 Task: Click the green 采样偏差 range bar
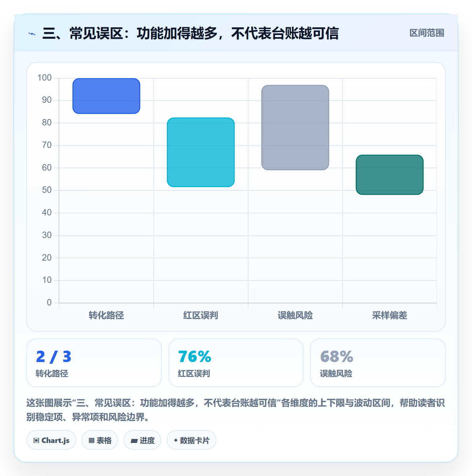click(x=389, y=175)
